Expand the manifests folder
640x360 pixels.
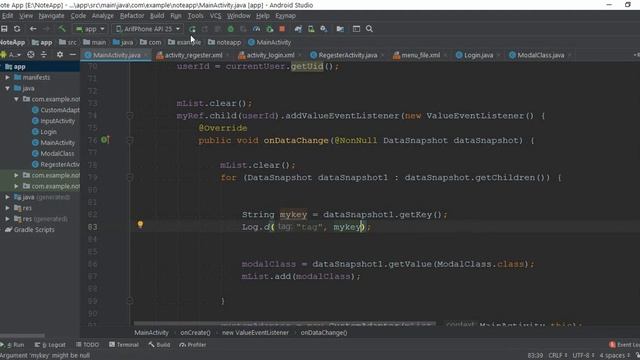pyautogui.click(x=7, y=77)
